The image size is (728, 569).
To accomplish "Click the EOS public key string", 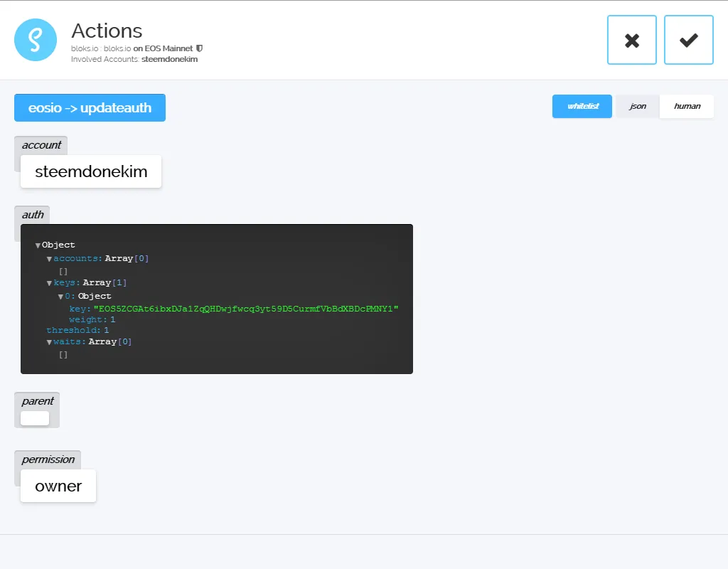I will tap(246, 309).
